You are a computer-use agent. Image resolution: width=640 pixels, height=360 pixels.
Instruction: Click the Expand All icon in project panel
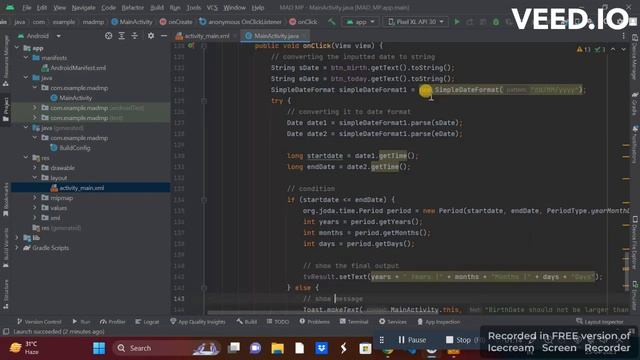(121, 36)
